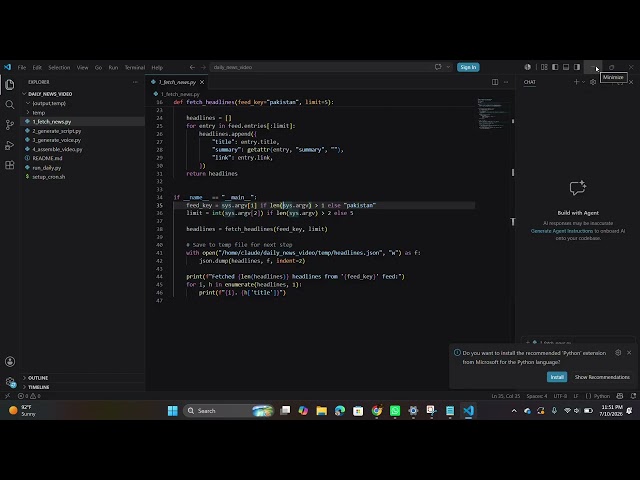Open chat settings gear icon
The width and height of the screenshot is (640, 480).
[x=593, y=82]
